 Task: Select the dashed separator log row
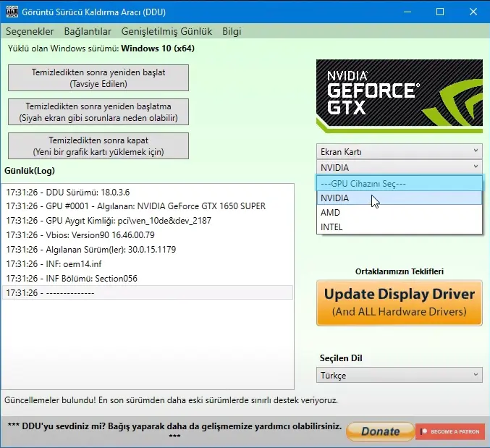[x=148, y=292]
